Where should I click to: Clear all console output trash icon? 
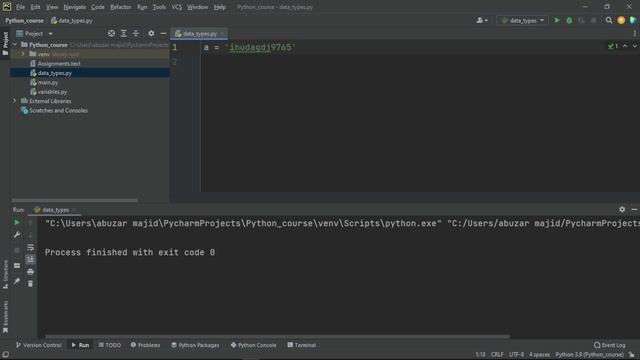point(31,284)
